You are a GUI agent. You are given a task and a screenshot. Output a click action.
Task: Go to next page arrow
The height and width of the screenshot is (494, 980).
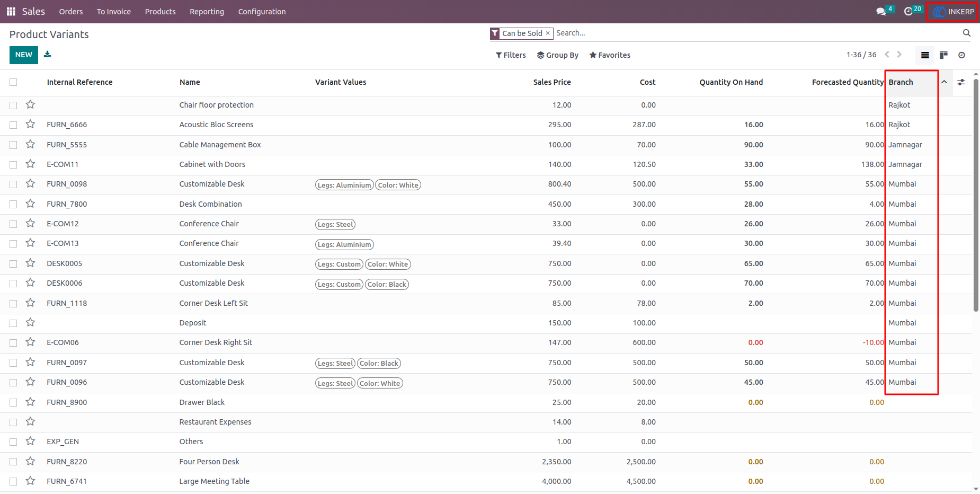pos(899,55)
